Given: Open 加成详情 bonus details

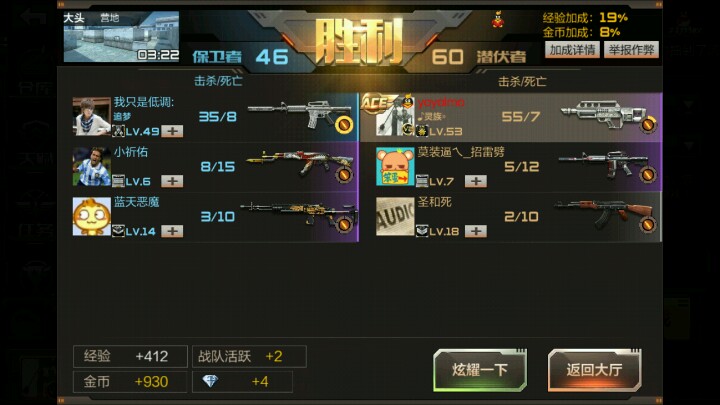Looking at the screenshot, I should (x=572, y=50).
